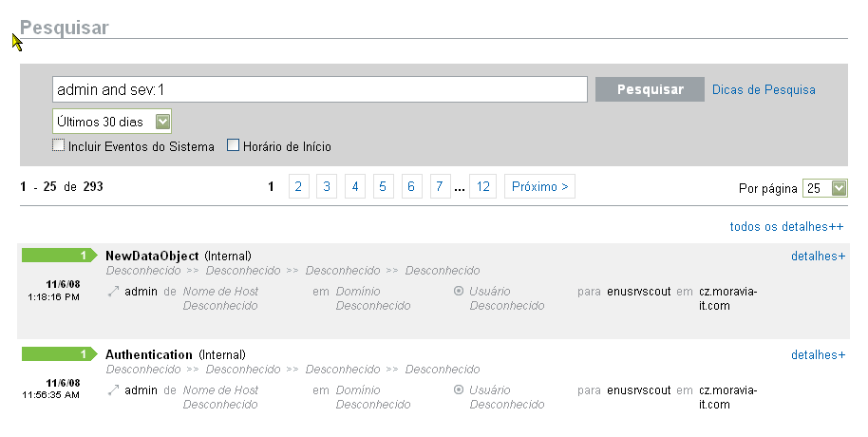Image resolution: width=868 pixels, height=437 pixels.
Task: Click admin initiator in NewDataObject row
Action: (x=141, y=292)
